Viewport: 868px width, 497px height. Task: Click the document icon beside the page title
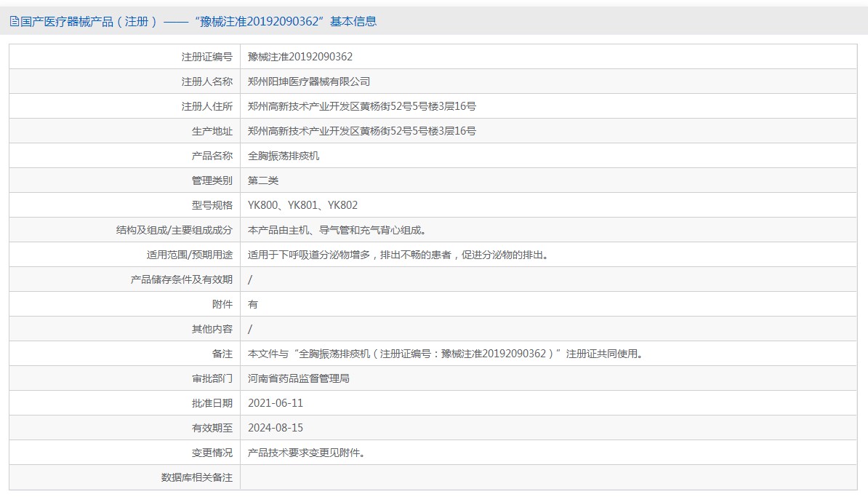coord(15,22)
